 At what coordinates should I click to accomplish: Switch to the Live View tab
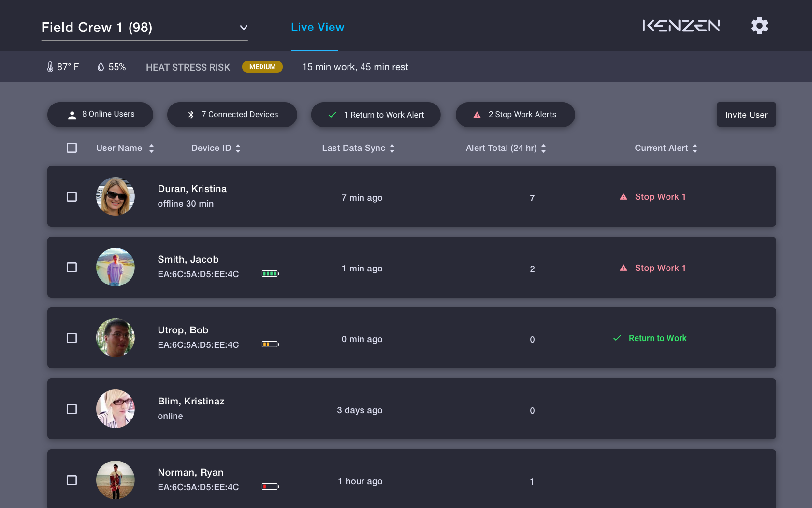[x=318, y=27]
